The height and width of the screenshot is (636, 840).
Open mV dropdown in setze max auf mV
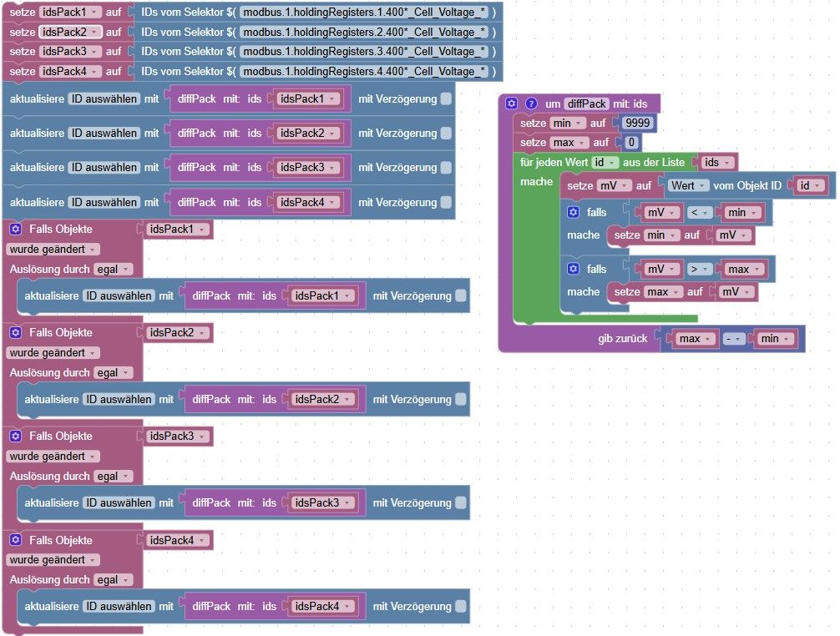click(736, 292)
